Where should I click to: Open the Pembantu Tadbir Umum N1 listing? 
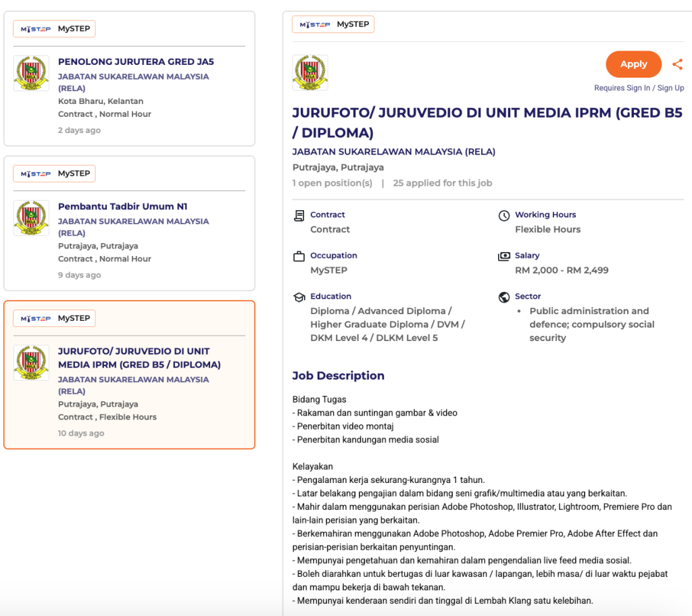pos(122,207)
